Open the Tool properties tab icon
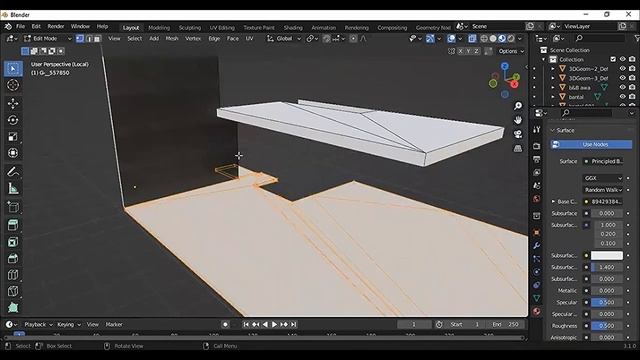 (x=537, y=129)
